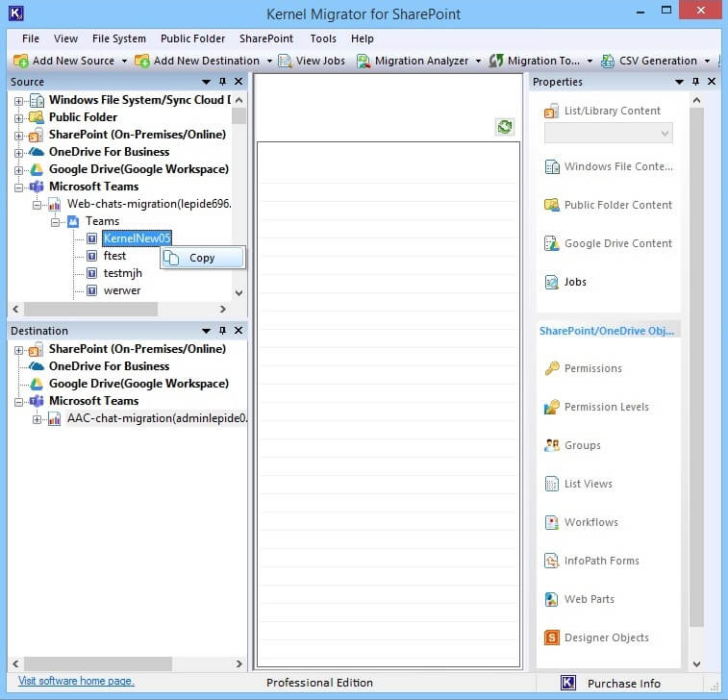Expand Public Folder node in Source
Screen dimensions: 728x700
click(18, 118)
